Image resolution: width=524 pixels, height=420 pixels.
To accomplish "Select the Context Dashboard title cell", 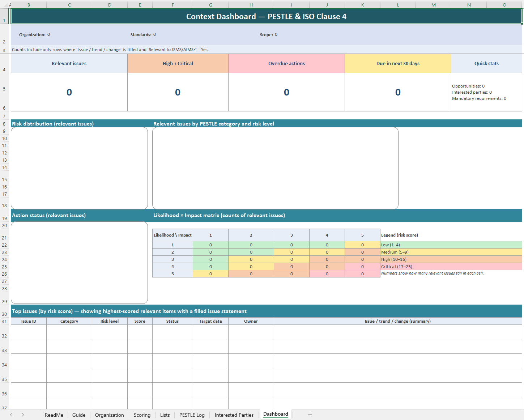I will point(266,17).
